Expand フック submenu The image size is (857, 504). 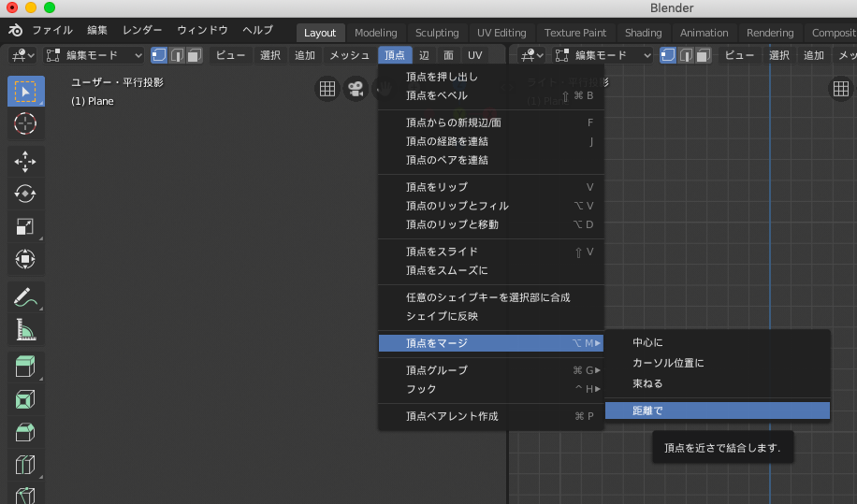coord(491,389)
